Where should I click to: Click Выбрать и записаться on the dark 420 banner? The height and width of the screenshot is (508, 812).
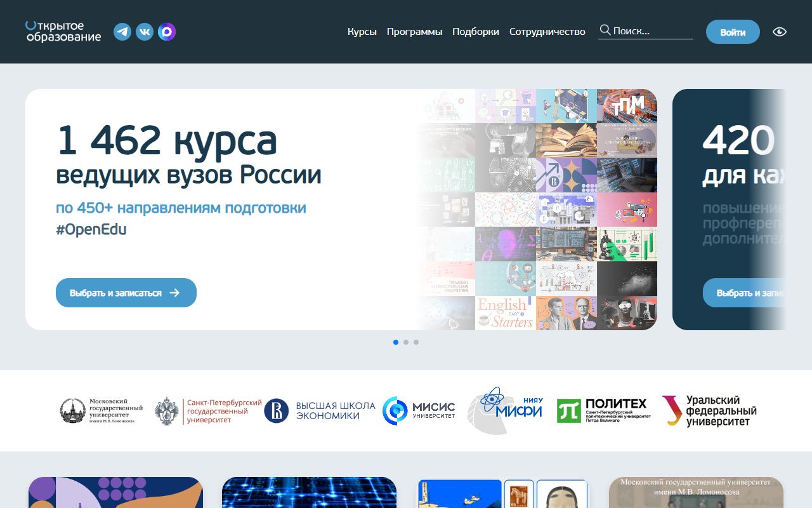(x=744, y=293)
